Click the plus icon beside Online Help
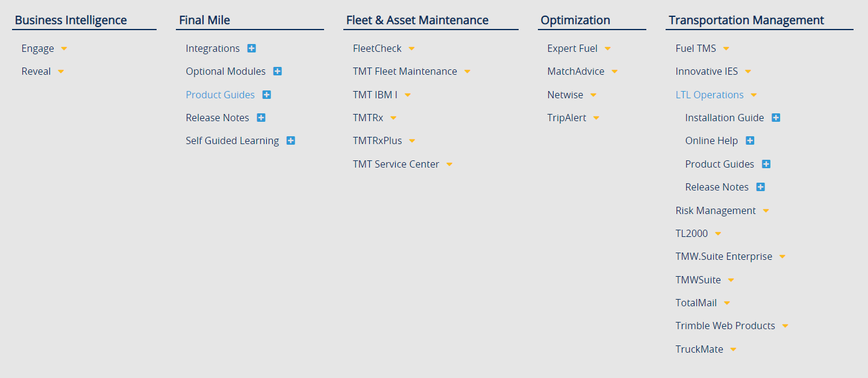This screenshot has height=378, width=868. tap(750, 140)
